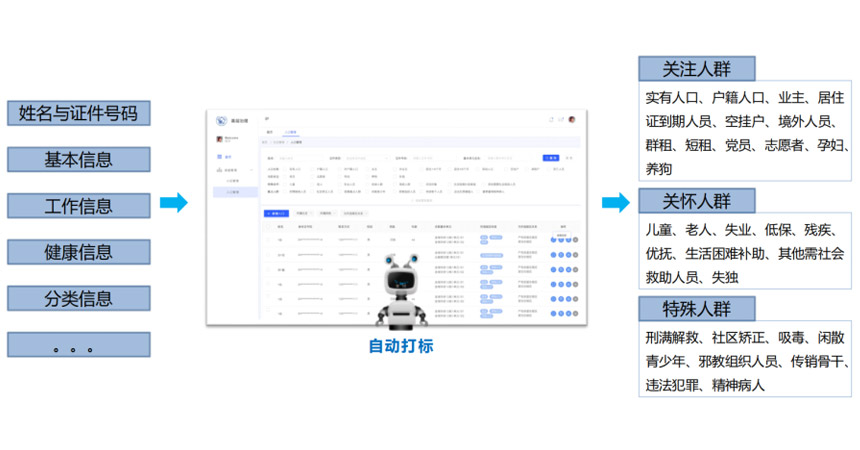Click the small user photo in the left sidebar

tap(219, 139)
